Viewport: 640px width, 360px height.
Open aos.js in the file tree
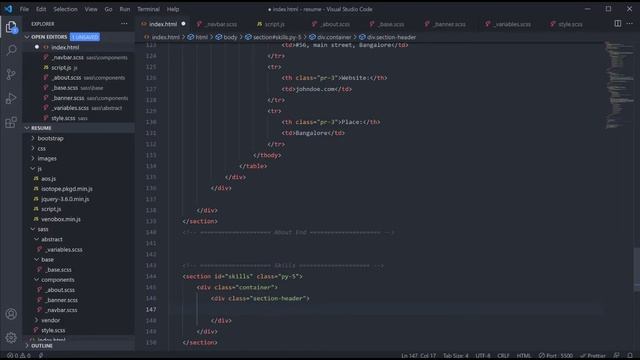tap(49, 179)
